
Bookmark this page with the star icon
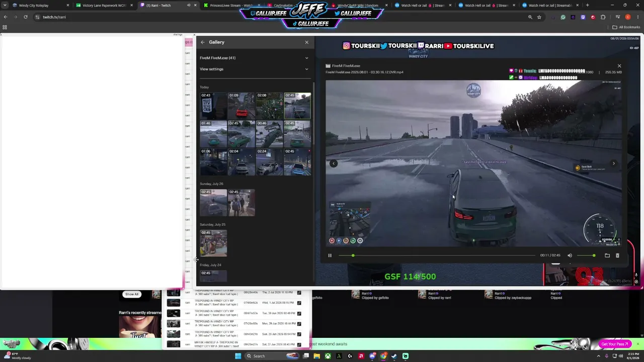click(539, 17)
